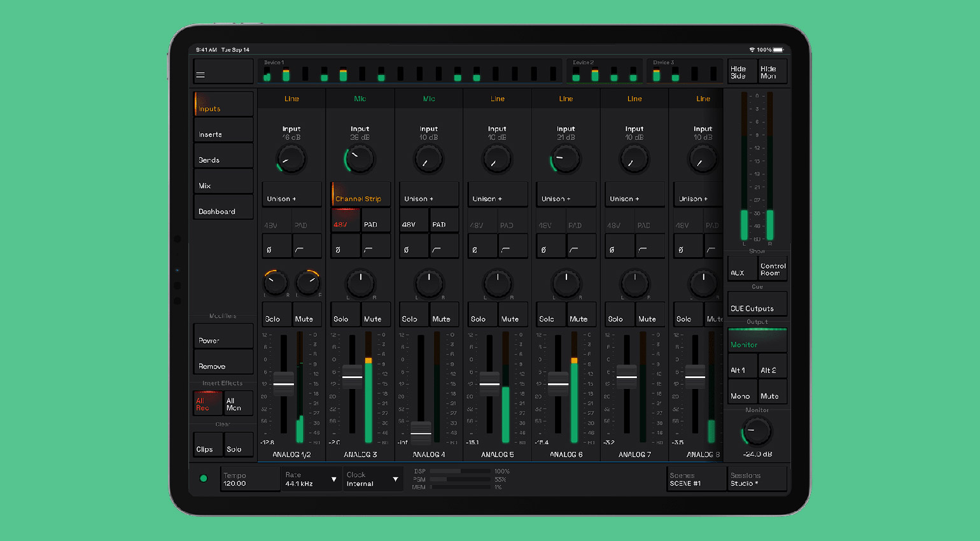Expand the Clock source dropdown
The width and height of the screenshot is (980, 541).
coord(373,479)
